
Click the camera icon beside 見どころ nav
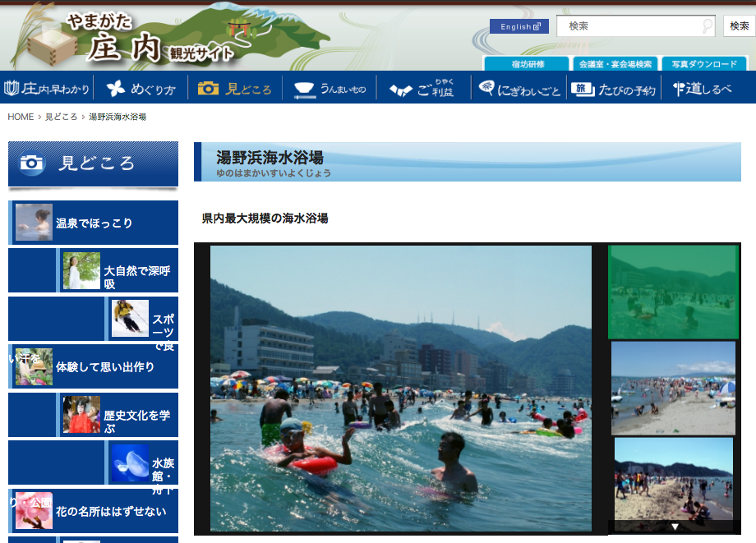point(208,88)
